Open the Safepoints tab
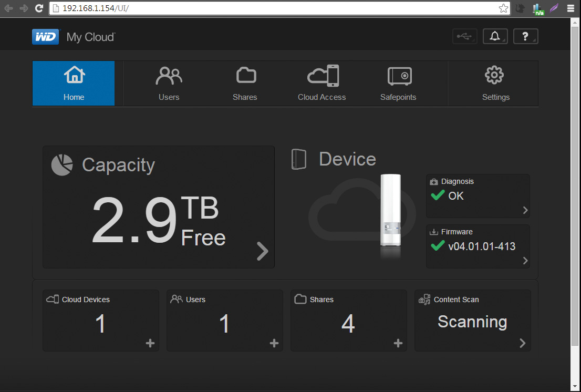581x392 pixels. tap(398, 83)
